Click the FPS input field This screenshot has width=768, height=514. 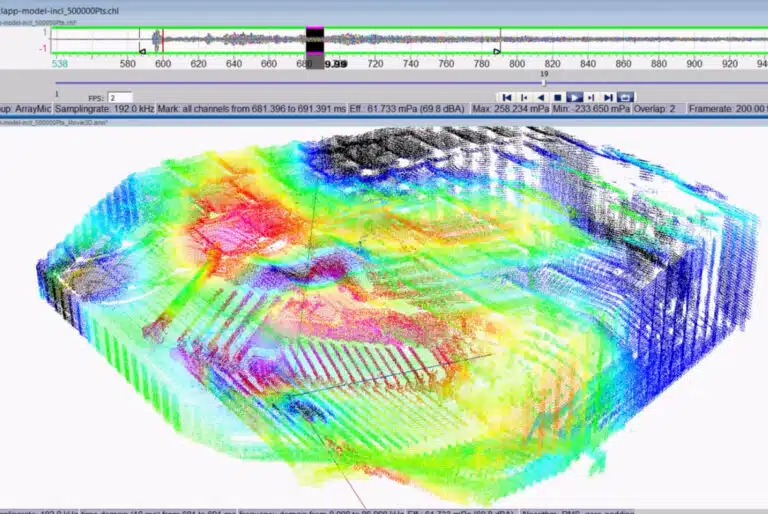(119, 97)
